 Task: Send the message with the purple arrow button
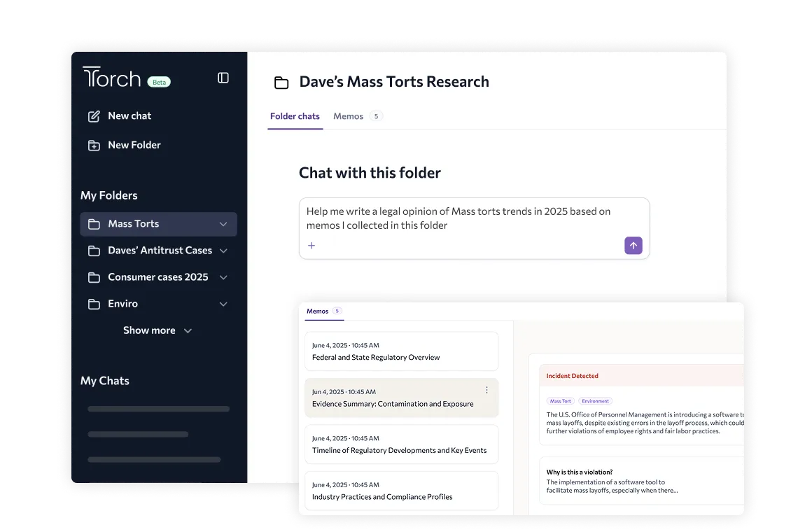click(633, 246)
